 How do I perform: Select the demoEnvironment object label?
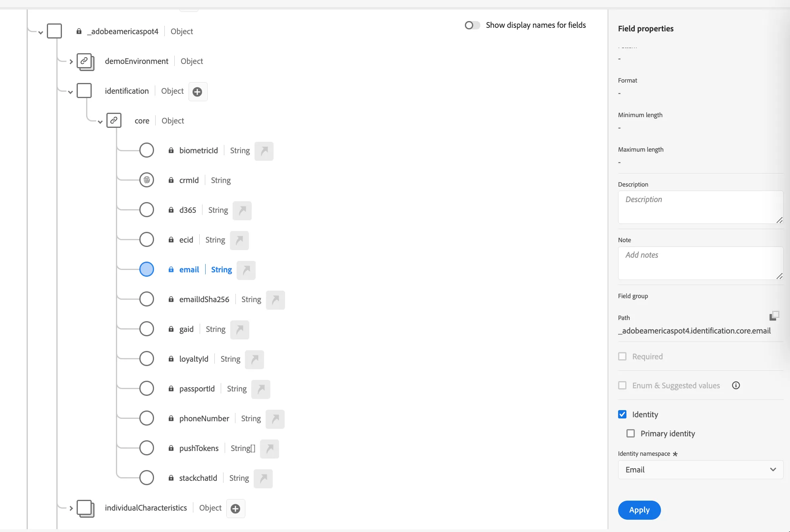point(137,61)
